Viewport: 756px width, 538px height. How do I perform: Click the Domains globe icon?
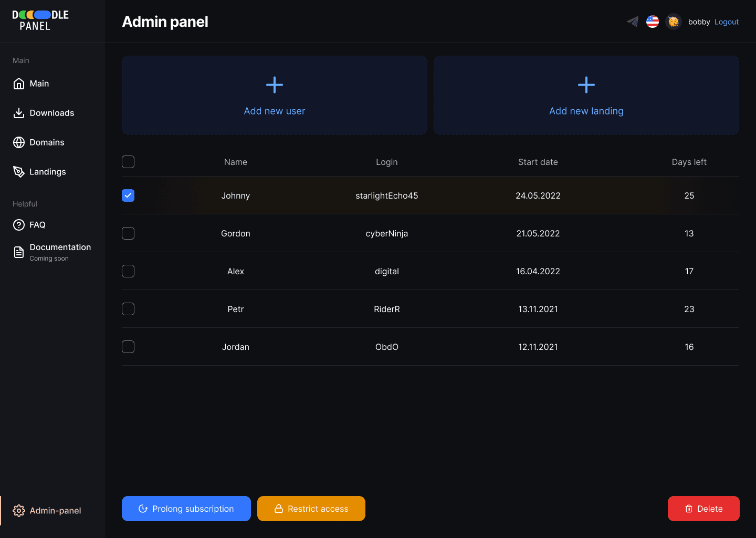point(19,142)
